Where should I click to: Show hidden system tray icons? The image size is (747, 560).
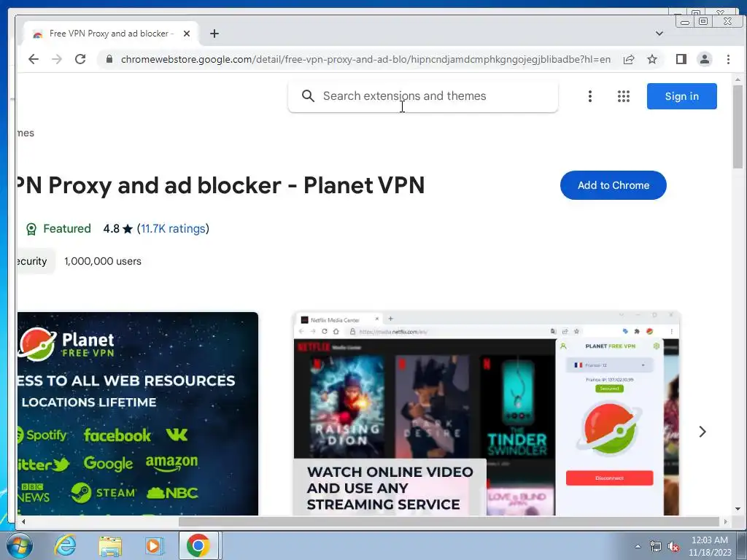point(638,546)
